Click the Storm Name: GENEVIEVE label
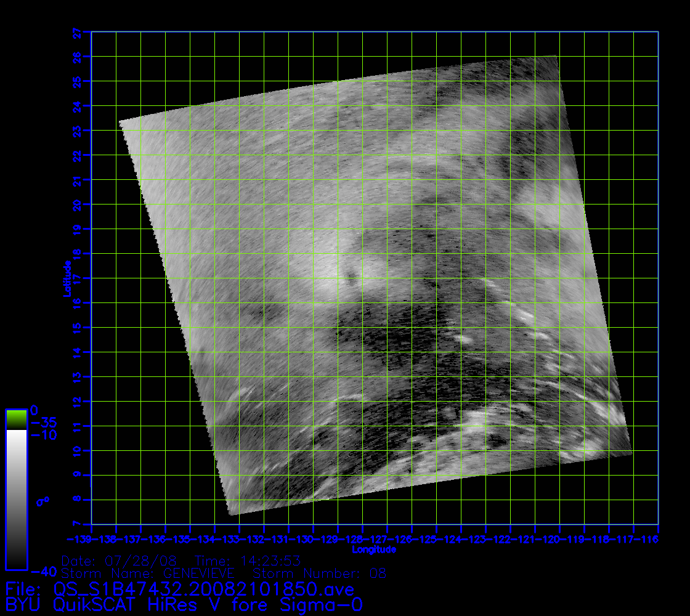Image resolution: width=690 pixels, height=616 pixels. click(147, 573)
